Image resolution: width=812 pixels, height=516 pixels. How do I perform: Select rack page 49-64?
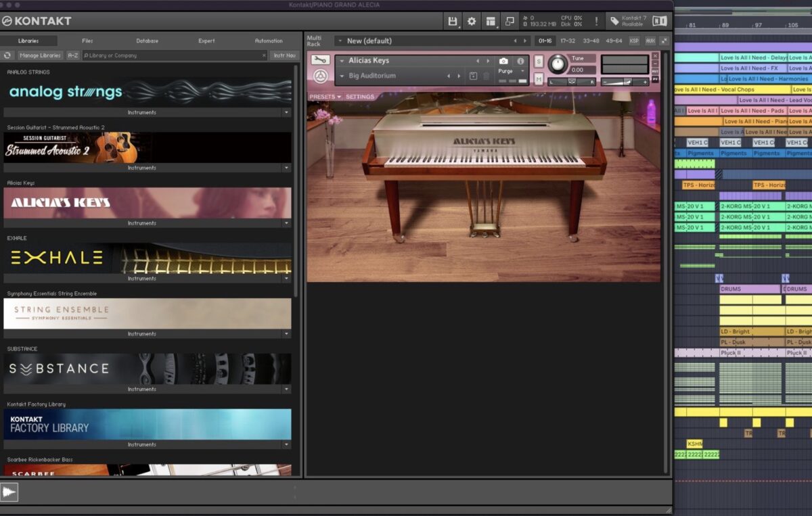pos(614,41)
